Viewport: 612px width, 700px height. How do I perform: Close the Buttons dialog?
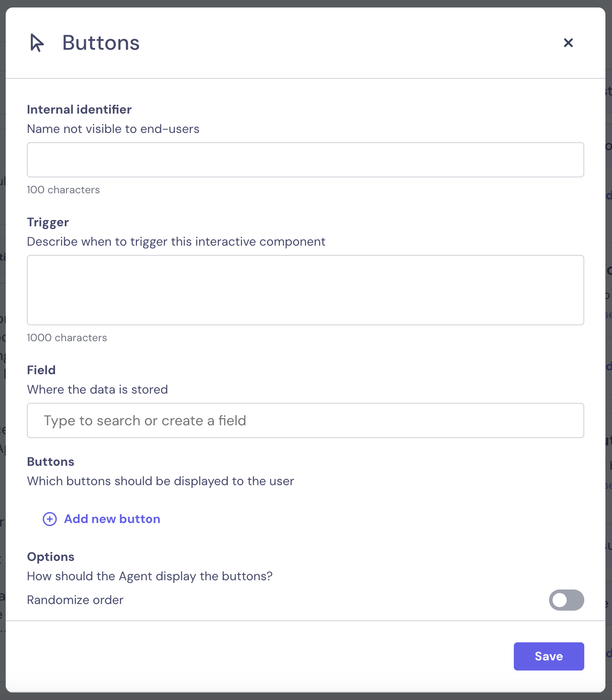(568, 43)
